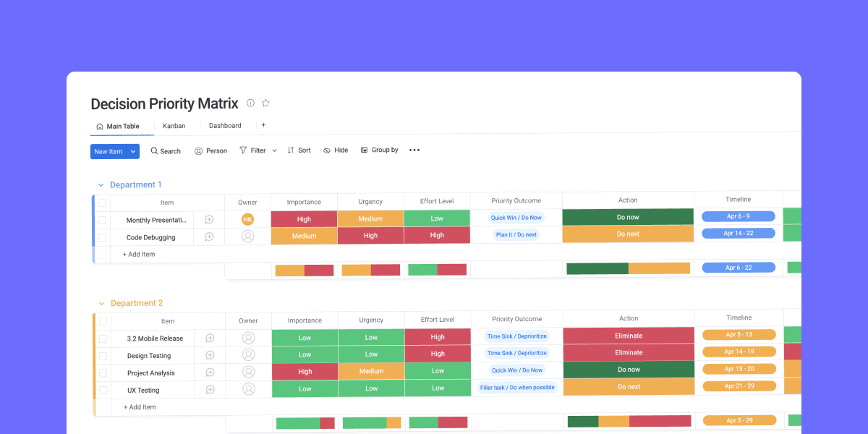Open conversation for Code Debugging item
Viewport: 868px width, 434px height.
click(x=209, y=237)
